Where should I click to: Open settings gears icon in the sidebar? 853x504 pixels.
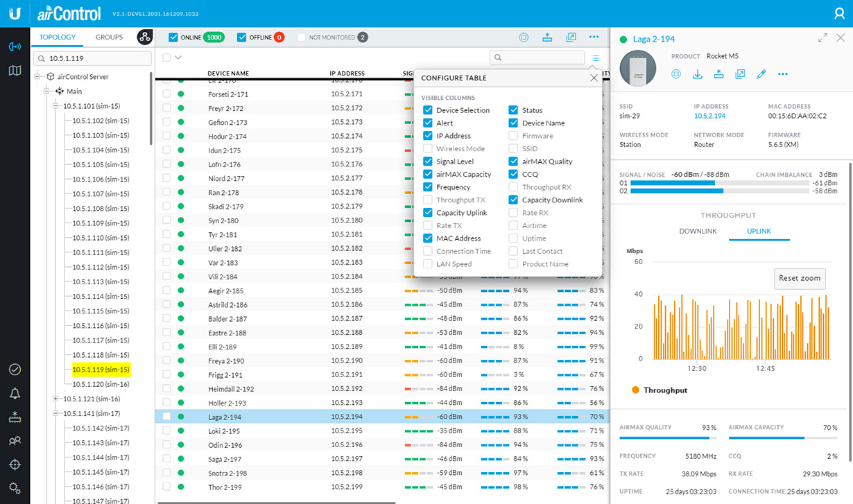[15, 487]
